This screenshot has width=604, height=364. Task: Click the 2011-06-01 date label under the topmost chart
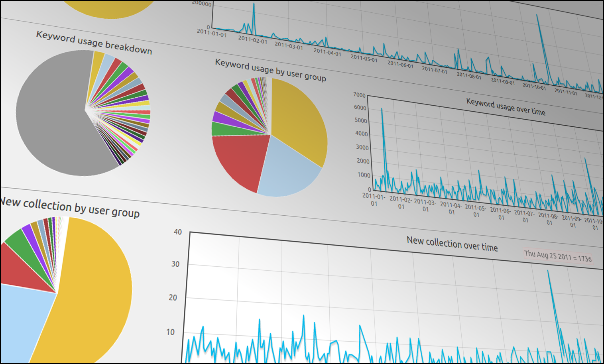coord(400,64)
